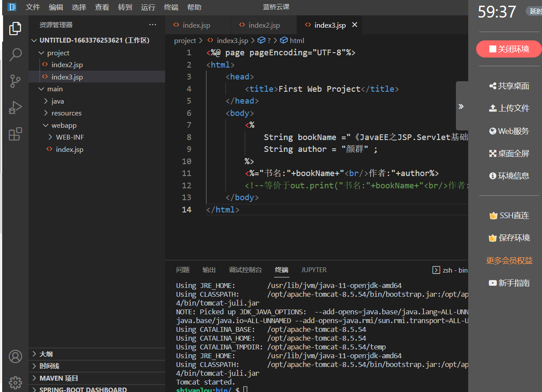Expand the 时间线 section
This screenshot has width=542, height=392.
pyautogui.click(x=97, y=366)
